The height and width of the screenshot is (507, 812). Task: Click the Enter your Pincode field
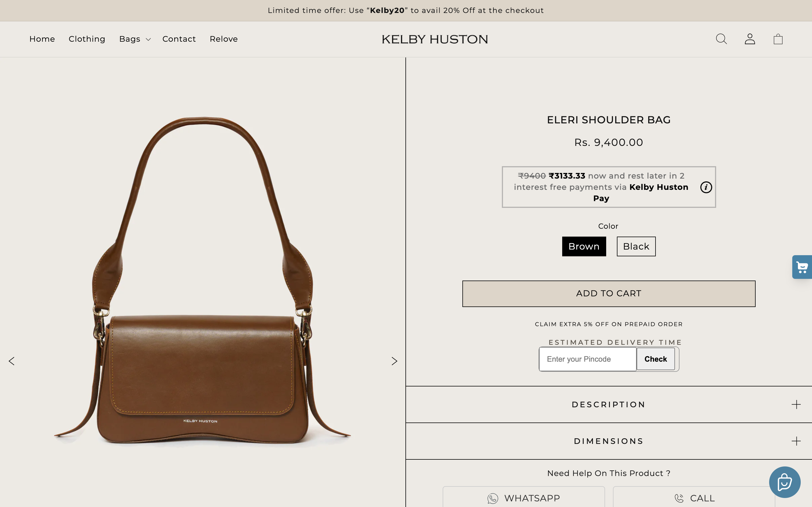[588, 359]
